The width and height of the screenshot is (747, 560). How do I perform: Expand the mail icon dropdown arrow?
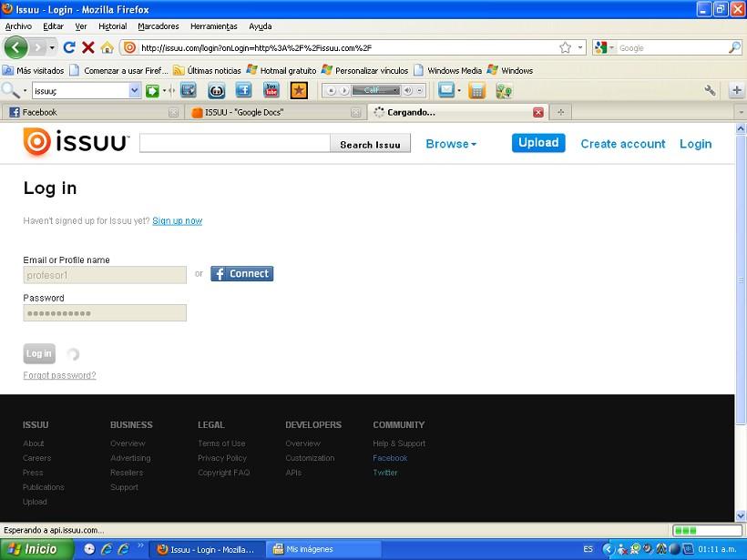[x=459, y=90]
